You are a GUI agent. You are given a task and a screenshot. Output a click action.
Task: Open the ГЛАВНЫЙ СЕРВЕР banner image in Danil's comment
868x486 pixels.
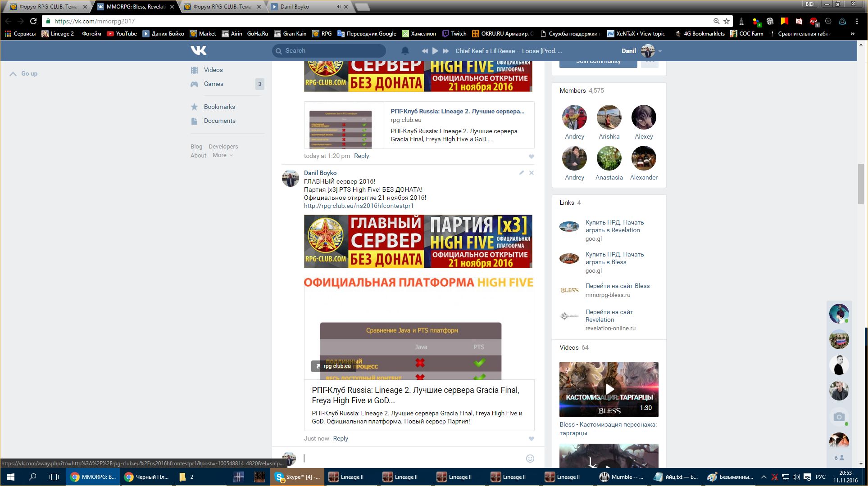pyautogui.click(x=418, y=241)
